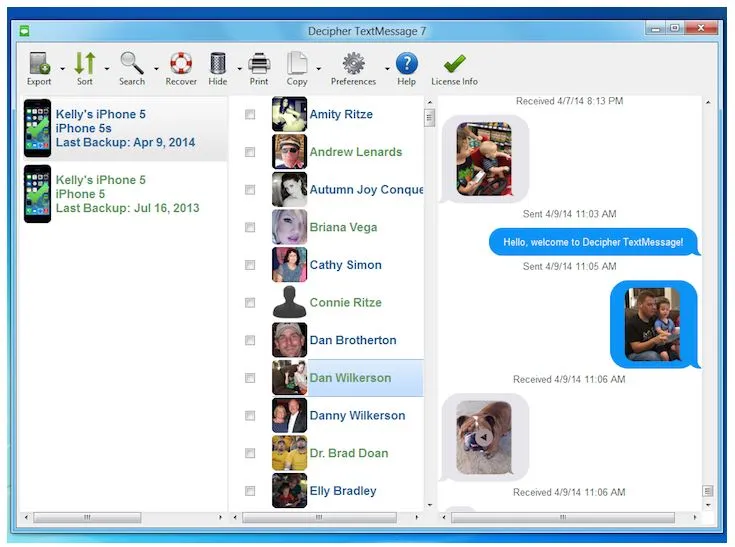Expand the Export dropdown arrow
This screenshot has height=547, width=735.
(x=62, y=69)
